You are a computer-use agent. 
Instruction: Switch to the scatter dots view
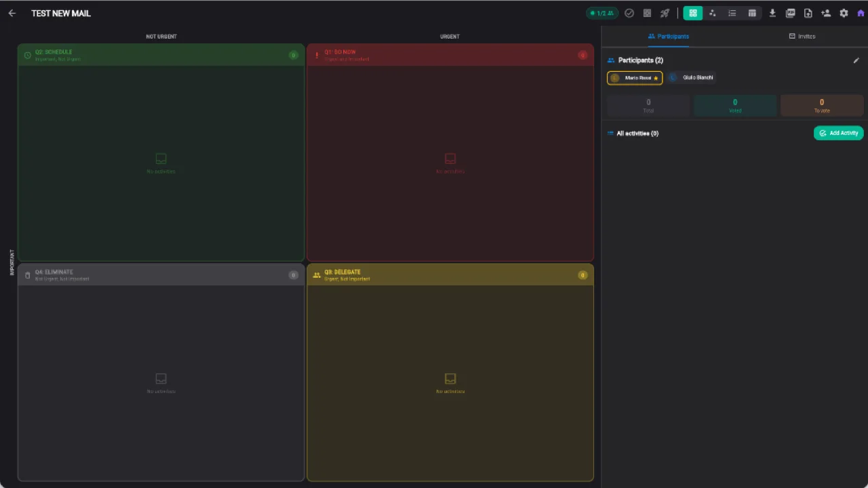click(x=713, y=13)
